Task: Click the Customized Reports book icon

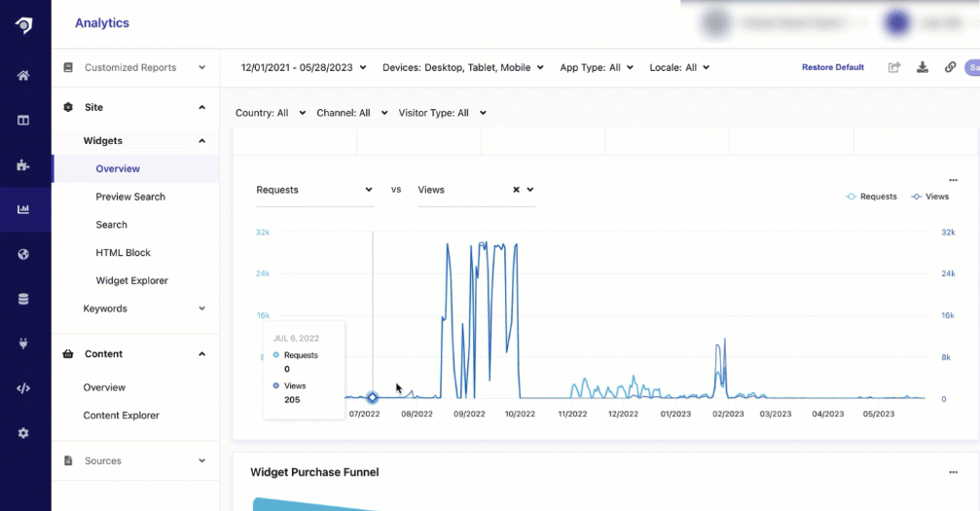Action: [x=68, y=67]
